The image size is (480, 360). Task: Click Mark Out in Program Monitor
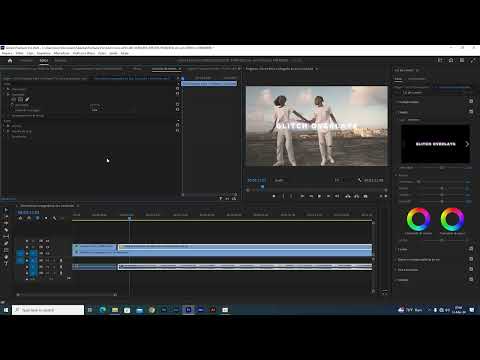(291, 196)
